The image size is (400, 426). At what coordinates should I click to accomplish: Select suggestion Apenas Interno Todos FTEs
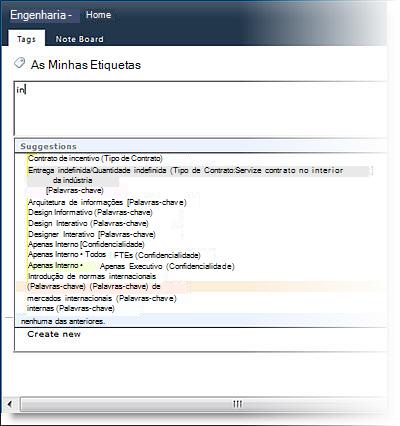coord(114,255)
